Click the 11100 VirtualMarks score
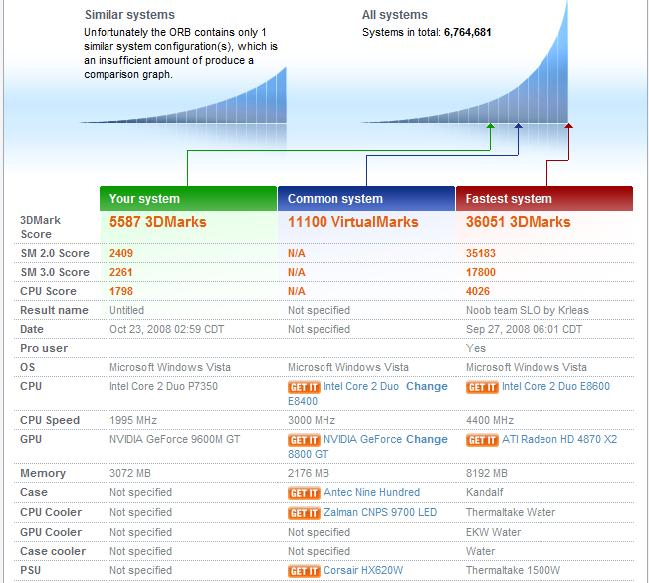Image resolution: width=649 pixels, height=583 pixels. point(353,222)
